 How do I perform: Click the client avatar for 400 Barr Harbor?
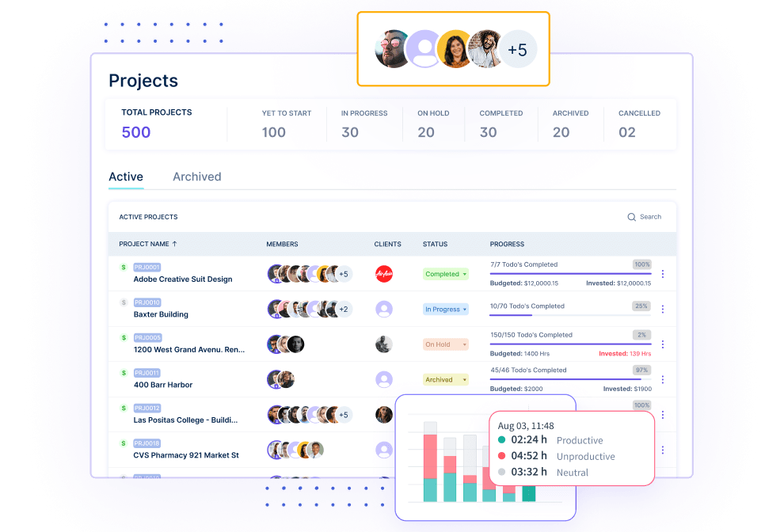pyautogui.click(x=384, y=379)
